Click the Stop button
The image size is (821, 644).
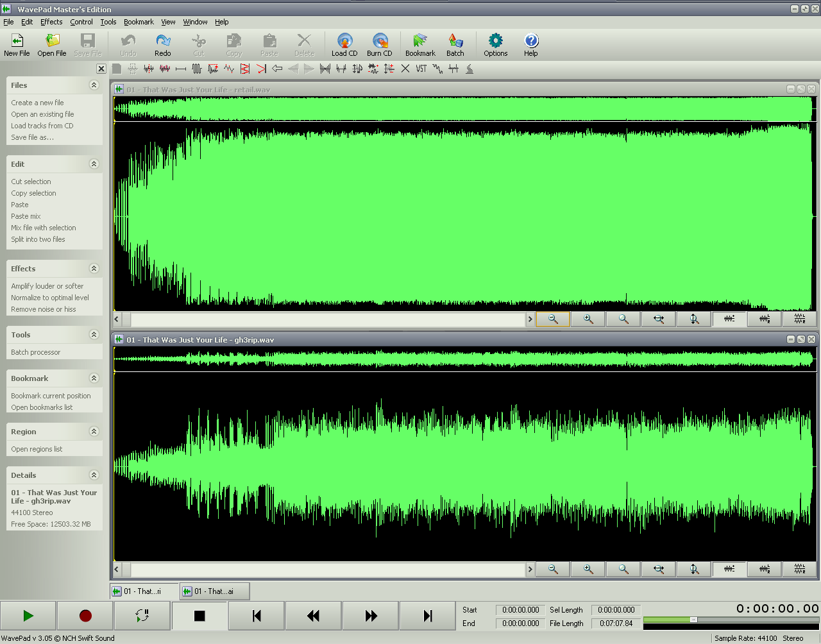coord(199,616)
